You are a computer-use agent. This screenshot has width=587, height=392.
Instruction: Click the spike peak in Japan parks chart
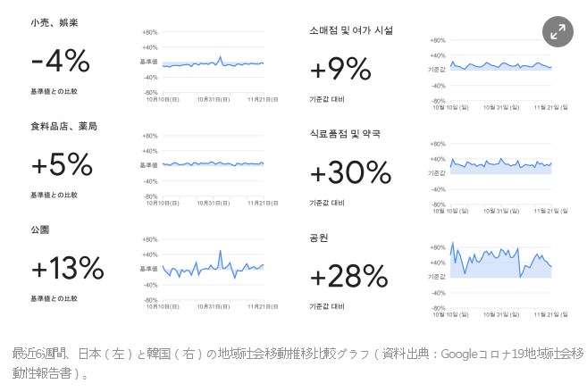pyautogui.click(x=220, y=251)
